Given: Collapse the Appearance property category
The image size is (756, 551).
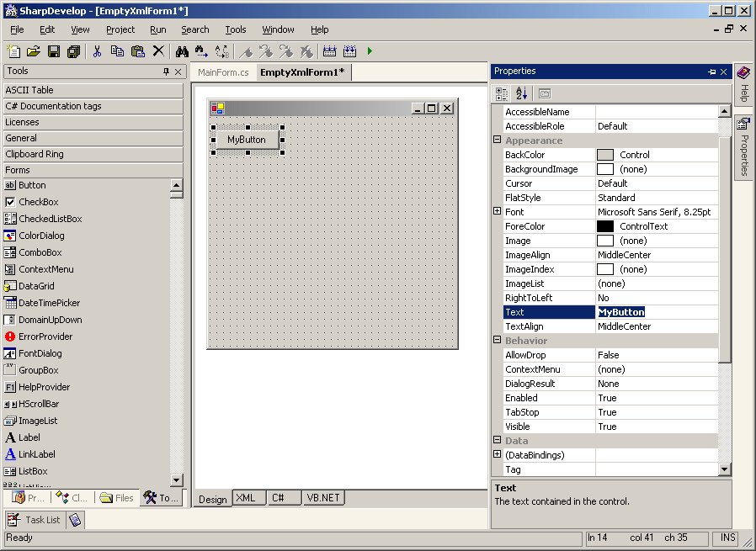Looking at the screenshot, I should click(497, 140).
